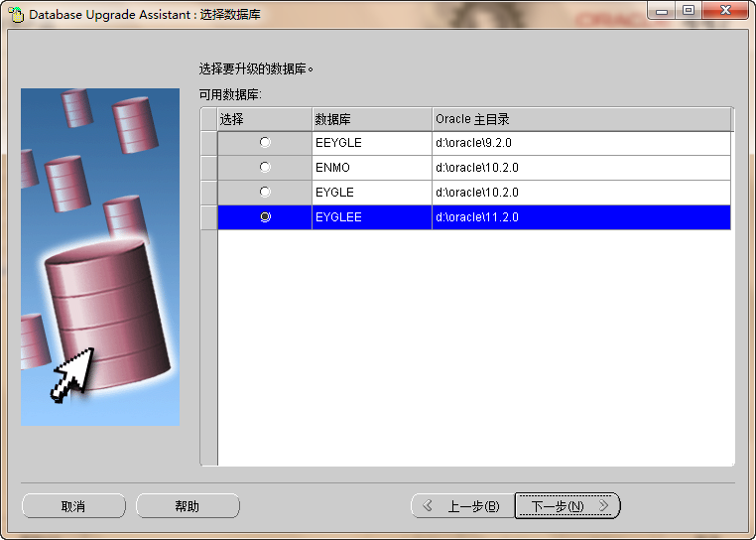Click the EYGLEE database name cell
The image size is (756, 540).
[x=372, y=217]
